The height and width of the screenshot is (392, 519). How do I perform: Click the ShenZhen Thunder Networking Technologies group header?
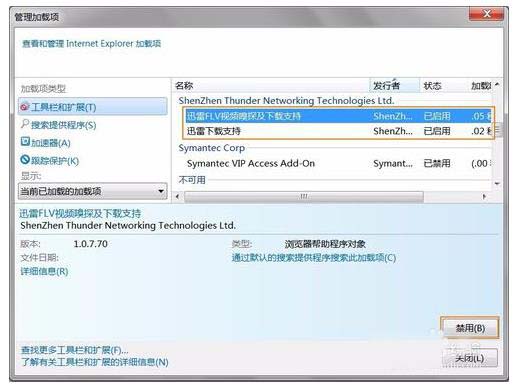point(286,101)
